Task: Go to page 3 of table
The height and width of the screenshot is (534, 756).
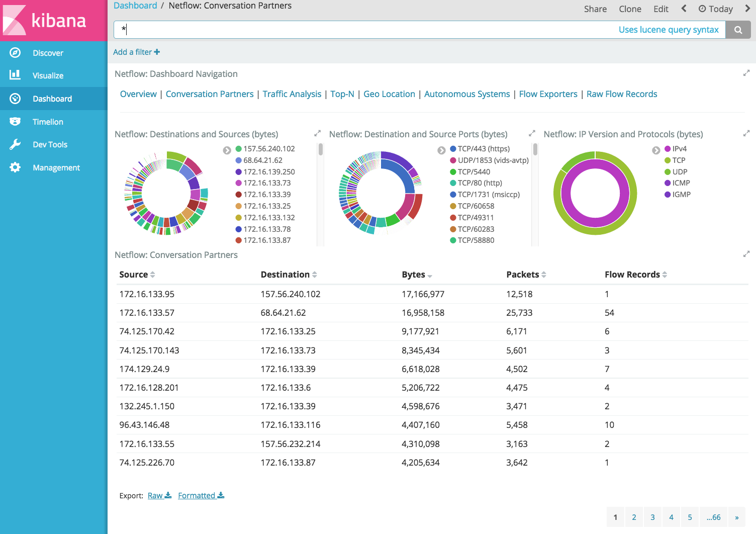Action: pos(652,517)
